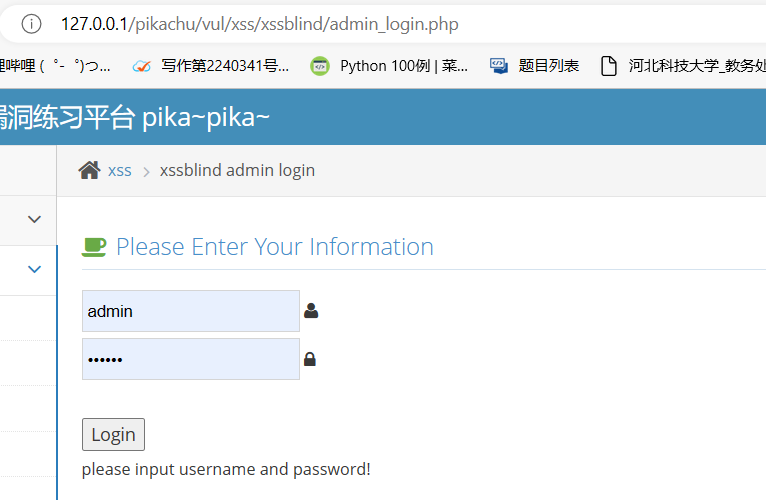Collapse the blue chevron sidebar section

(x=35, y=269)
